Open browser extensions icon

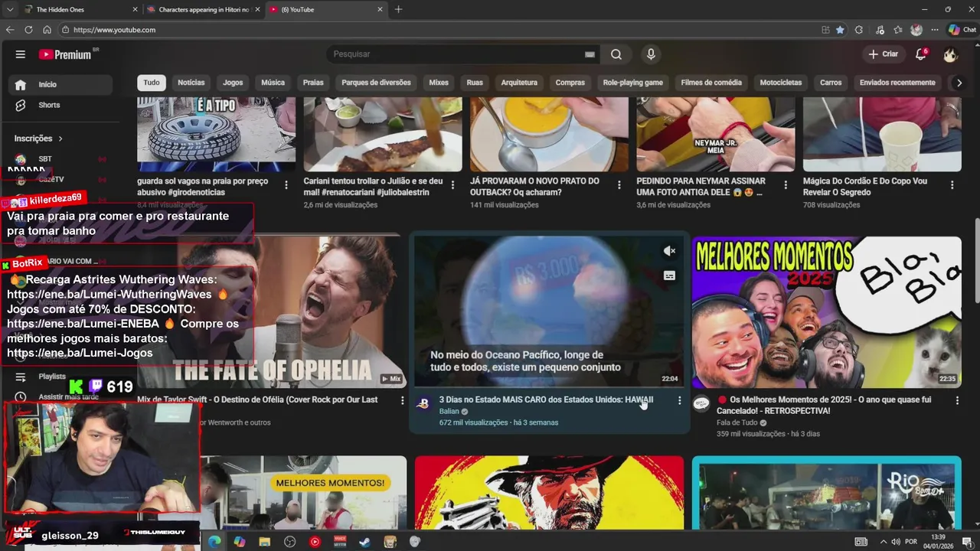coord(859,30)
